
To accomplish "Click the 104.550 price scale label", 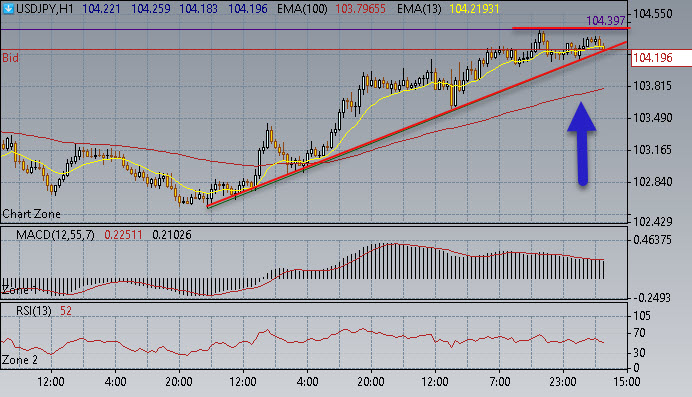I will pos(653,14).
